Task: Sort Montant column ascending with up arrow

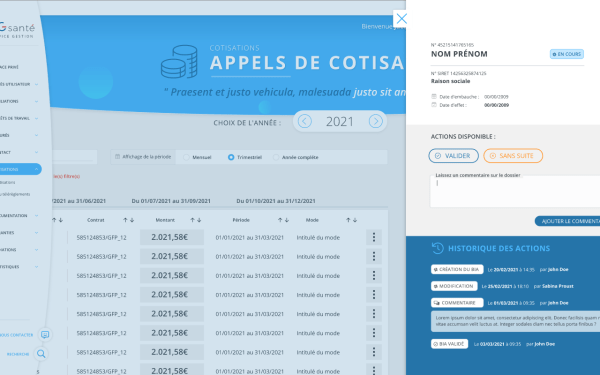Action: [192, 220]
